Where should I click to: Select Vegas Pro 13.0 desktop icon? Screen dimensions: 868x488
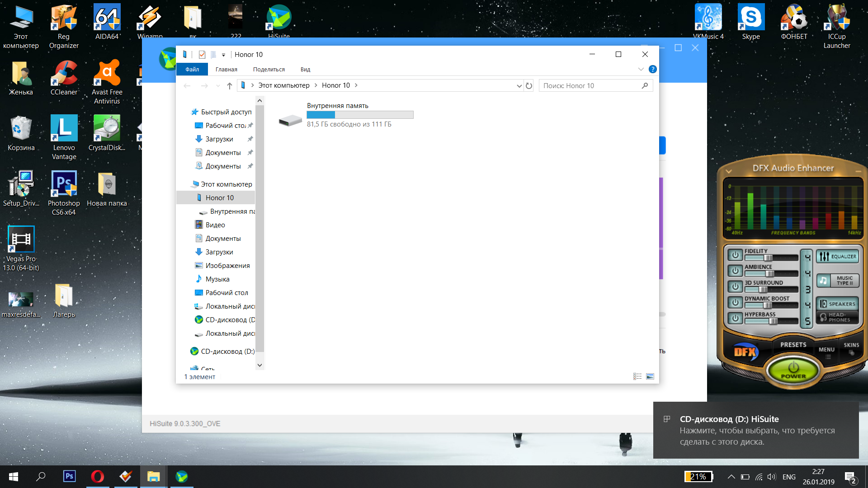click(x=21, y=248)
